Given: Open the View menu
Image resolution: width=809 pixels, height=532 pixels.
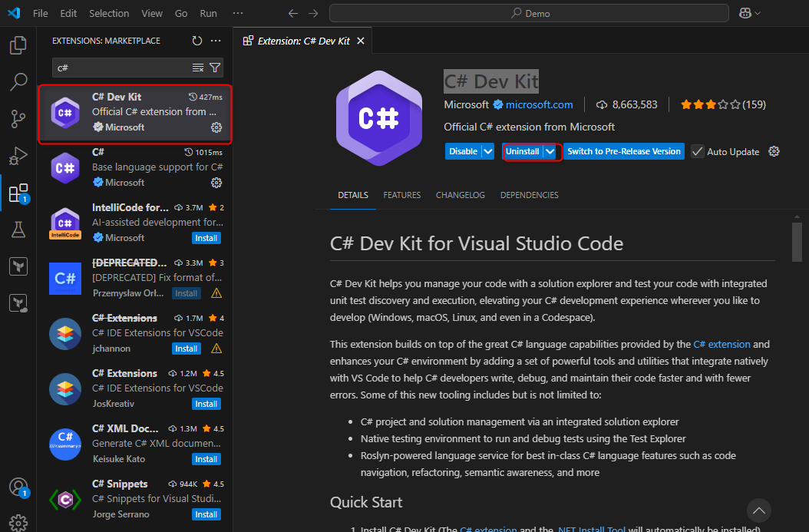Looking at the screenshot, I should [x=152, y=13].
